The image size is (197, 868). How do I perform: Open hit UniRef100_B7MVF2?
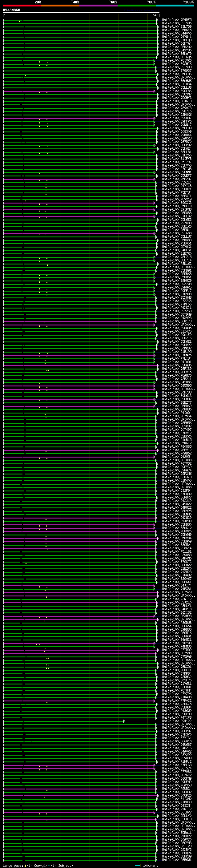pyautogui.click(x=177, y=433)
